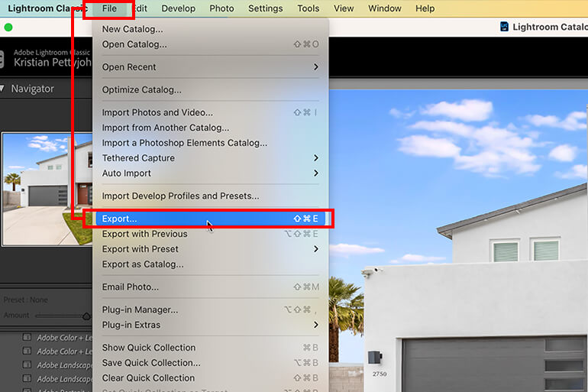Select Optimize Catalog menu item
588x392 pixels.
click(210, 89)
